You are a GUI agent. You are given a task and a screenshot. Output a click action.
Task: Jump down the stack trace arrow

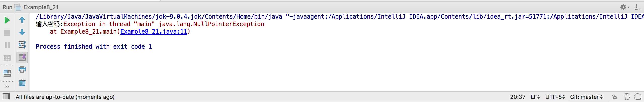point(22,32)
